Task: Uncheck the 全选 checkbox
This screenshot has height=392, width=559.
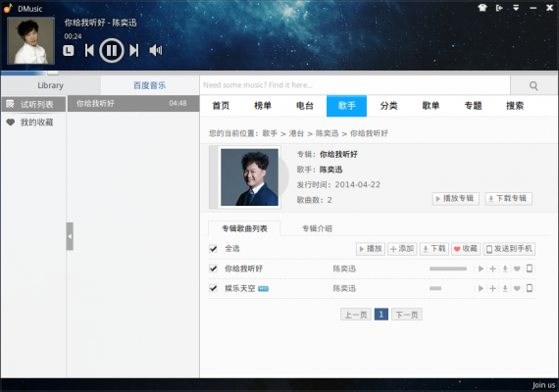Action: click(213, 249)
